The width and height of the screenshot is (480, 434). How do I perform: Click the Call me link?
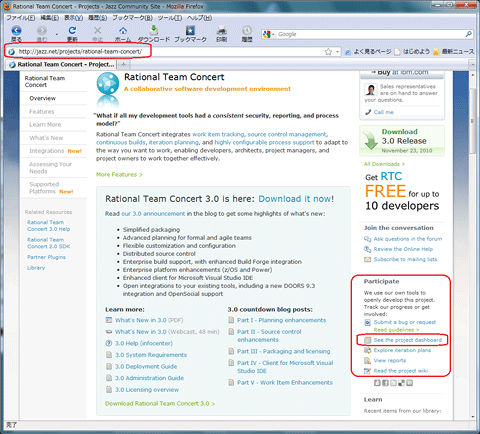383,112
